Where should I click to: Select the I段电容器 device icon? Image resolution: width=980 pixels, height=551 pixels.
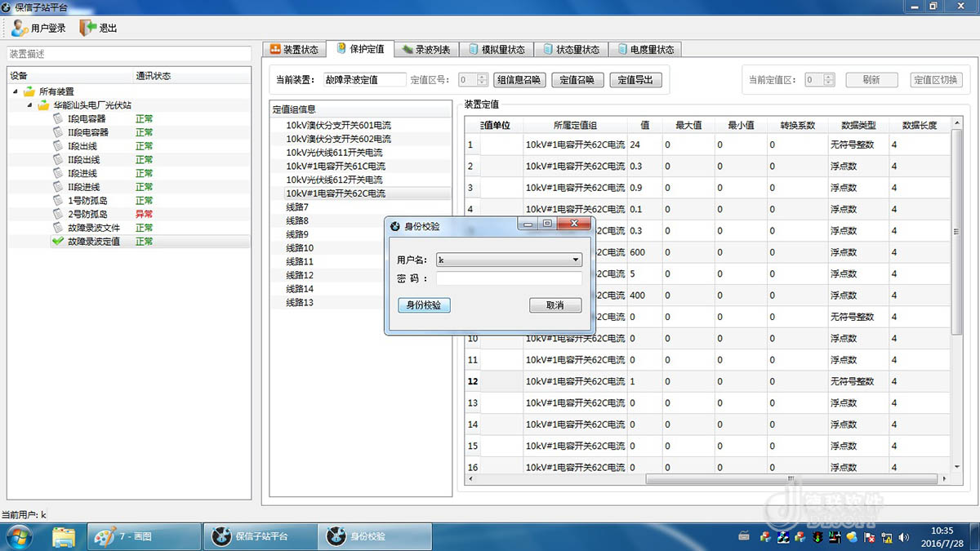[57, 118]
